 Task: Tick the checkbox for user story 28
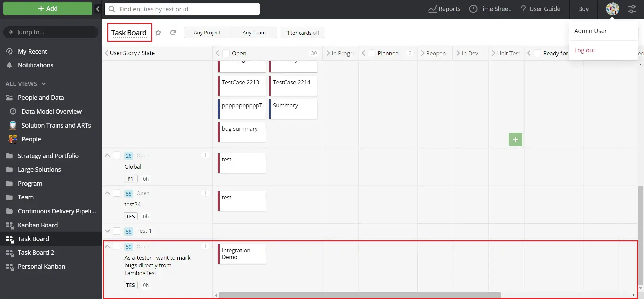[x=117, y=155]
